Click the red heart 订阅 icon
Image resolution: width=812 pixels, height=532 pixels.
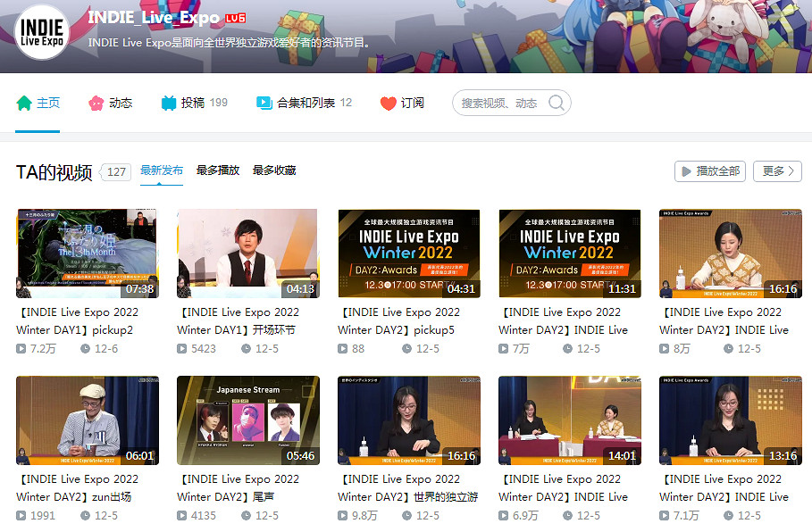click(x=388, y=103)
